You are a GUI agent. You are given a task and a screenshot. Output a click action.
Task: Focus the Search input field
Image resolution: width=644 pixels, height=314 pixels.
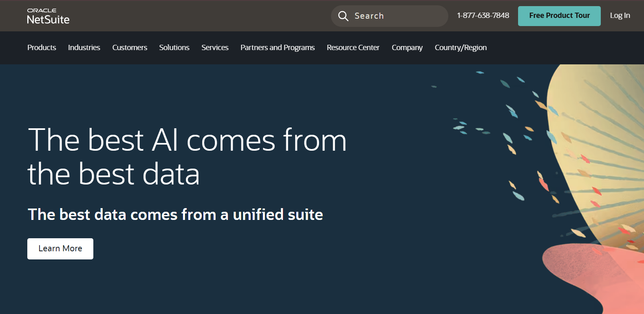[x=390, y=16]
